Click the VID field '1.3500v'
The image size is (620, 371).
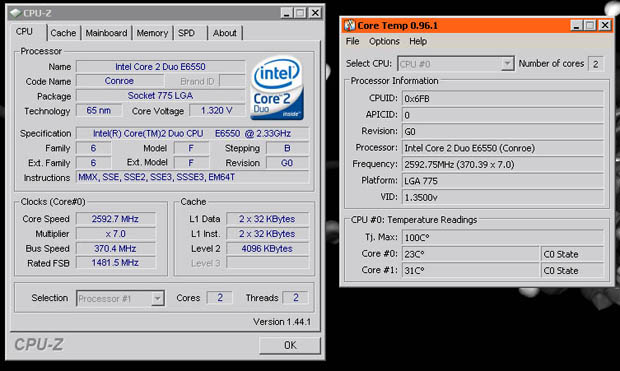coord(503,197)
